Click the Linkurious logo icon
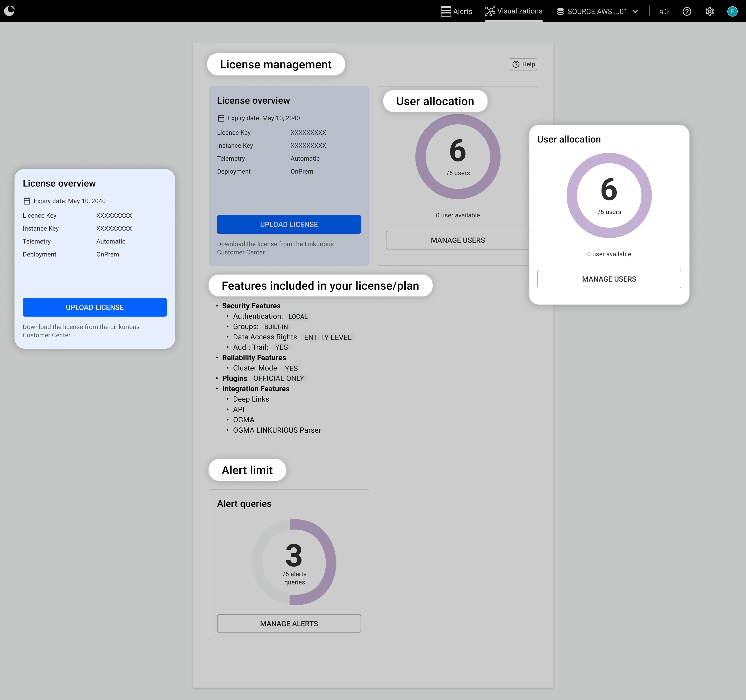746x700 pixels. click(9, 11)
